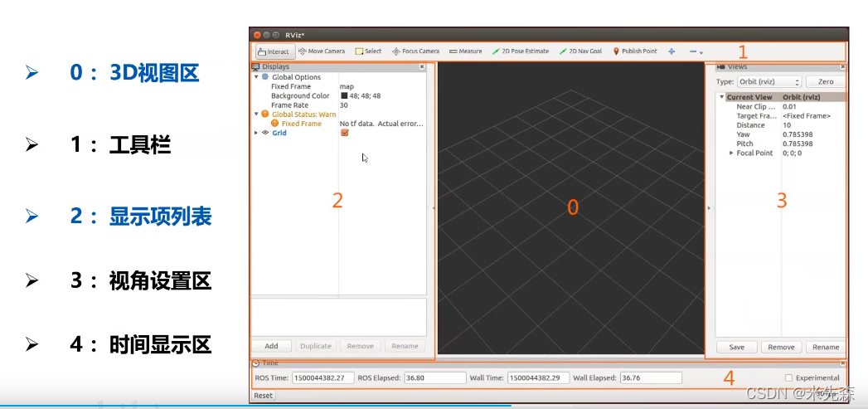
Task: Click the Reset button
Action: pyautogui.click(x=263, y=396)
